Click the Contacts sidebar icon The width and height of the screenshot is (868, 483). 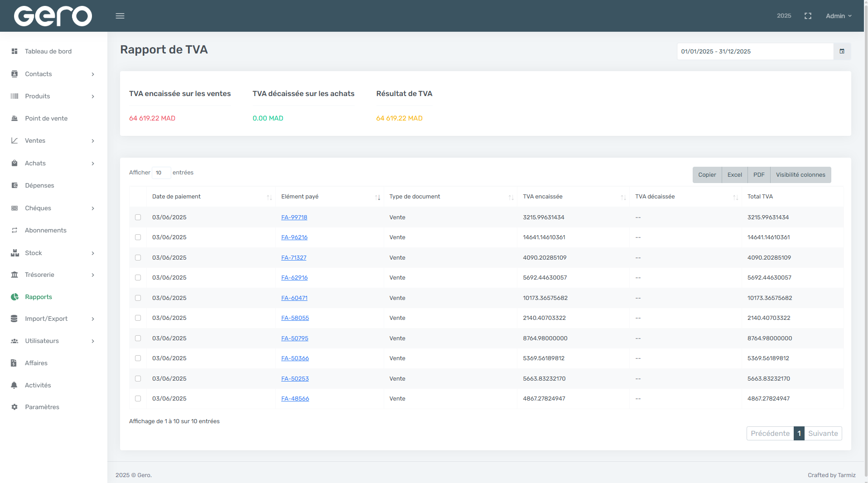tap(14, 74)
